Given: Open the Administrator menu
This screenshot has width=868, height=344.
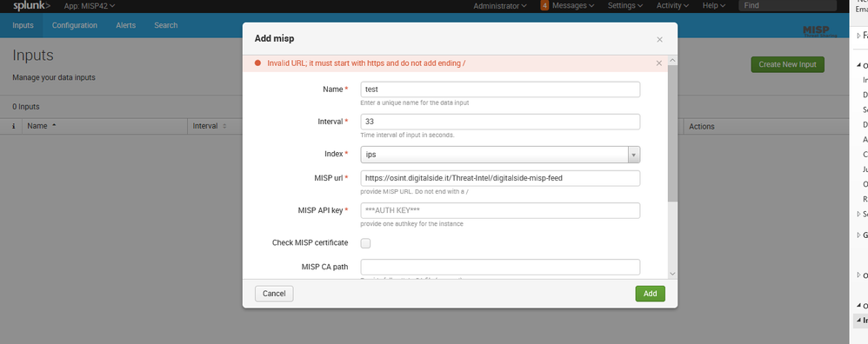Looking at the screenshot, I should [x=500, y=5].
